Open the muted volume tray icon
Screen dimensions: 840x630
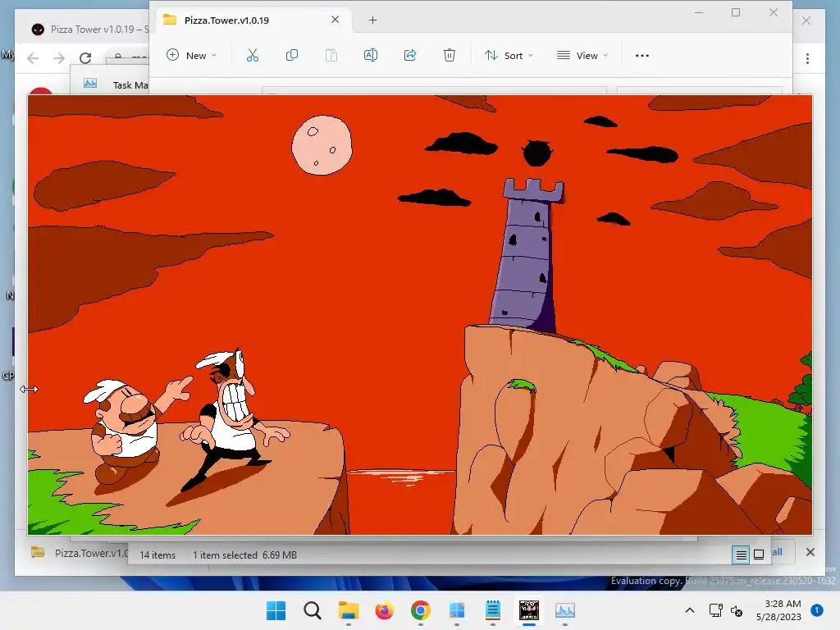point(737,610)
